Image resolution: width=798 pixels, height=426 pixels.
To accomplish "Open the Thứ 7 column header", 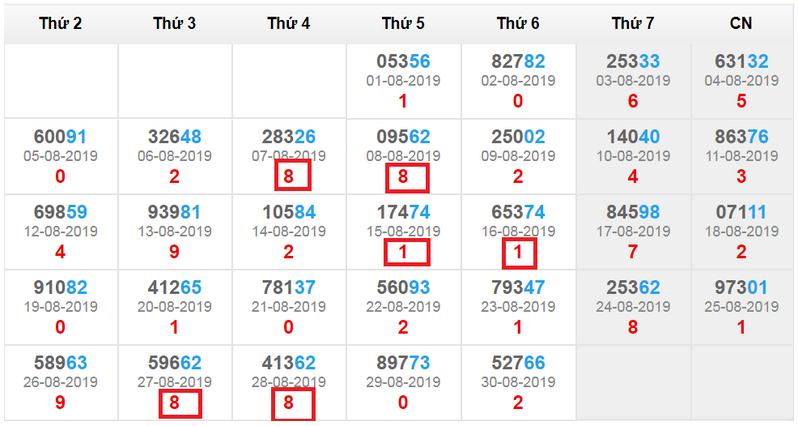I will (633, 23).
